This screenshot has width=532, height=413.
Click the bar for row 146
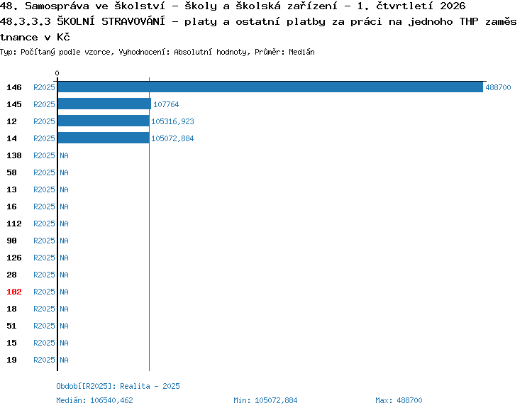tap(270, 87)
